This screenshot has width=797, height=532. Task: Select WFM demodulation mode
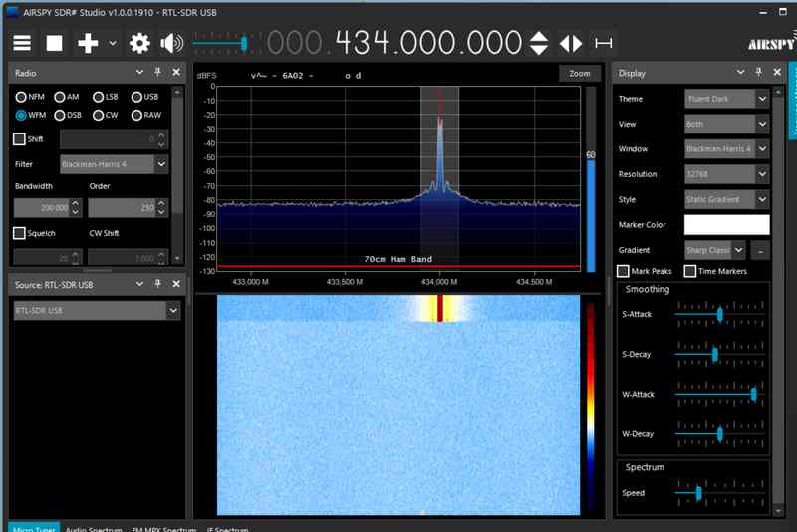pyautogui.click(x=31, y=115)
